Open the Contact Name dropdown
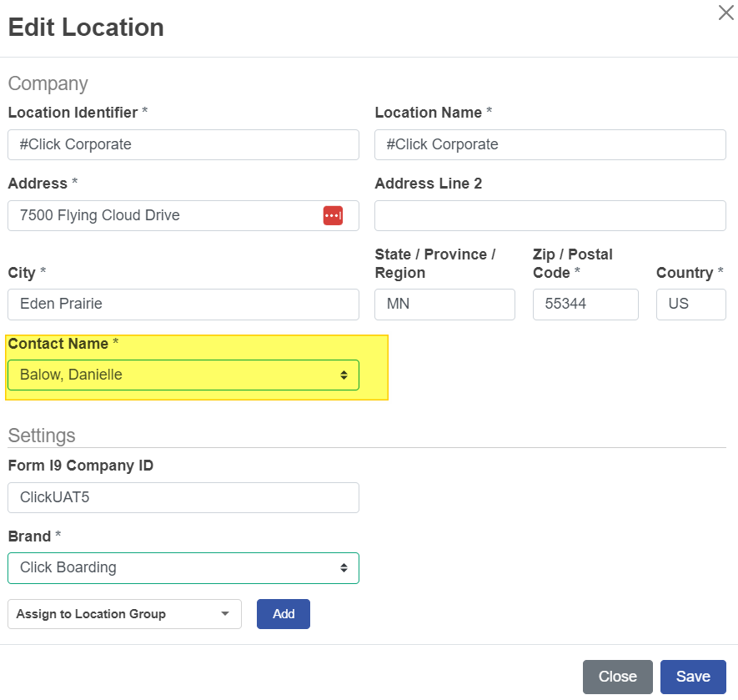 click(x=183, y=375)
